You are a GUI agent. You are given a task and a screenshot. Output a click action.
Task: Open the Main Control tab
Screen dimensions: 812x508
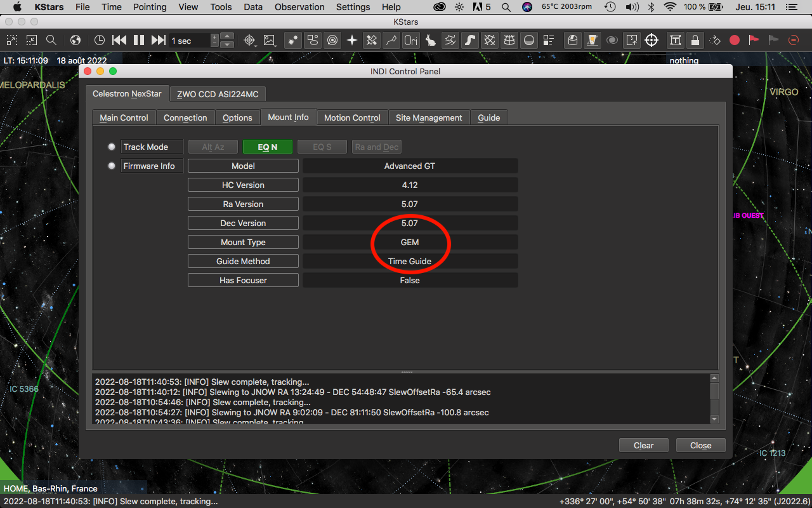pyautogui.click(x=124, y=117)
